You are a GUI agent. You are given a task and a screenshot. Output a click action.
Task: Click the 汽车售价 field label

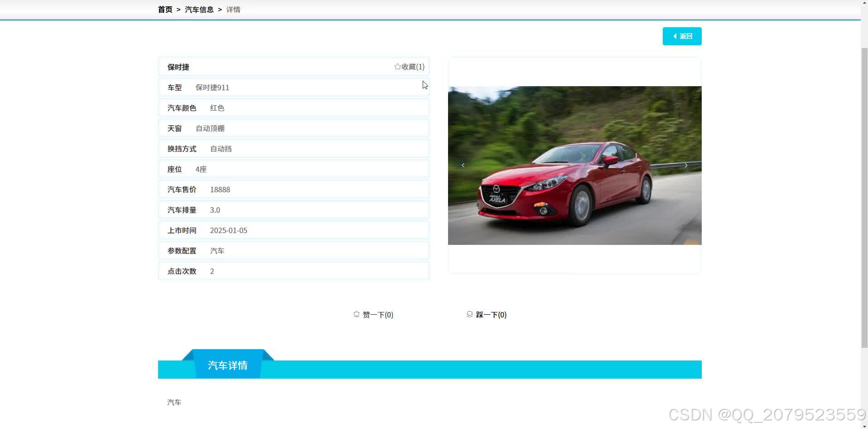click(182, 190)
